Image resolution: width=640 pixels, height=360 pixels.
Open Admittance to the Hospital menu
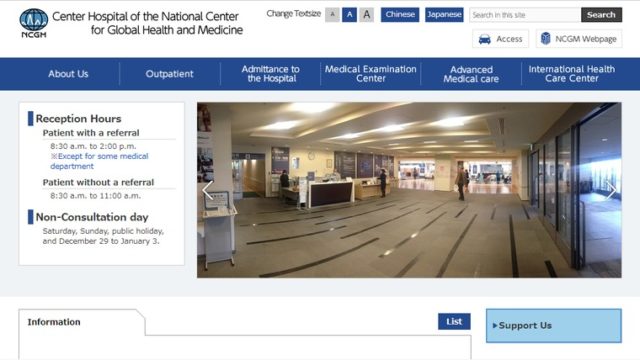pos(271,74)
